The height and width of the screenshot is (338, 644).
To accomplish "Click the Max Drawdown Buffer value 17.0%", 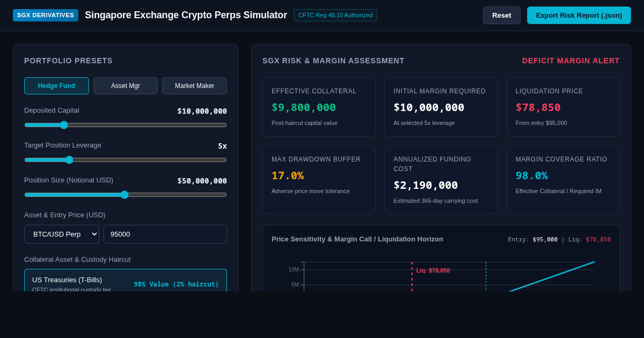I will tap(288, 175).
